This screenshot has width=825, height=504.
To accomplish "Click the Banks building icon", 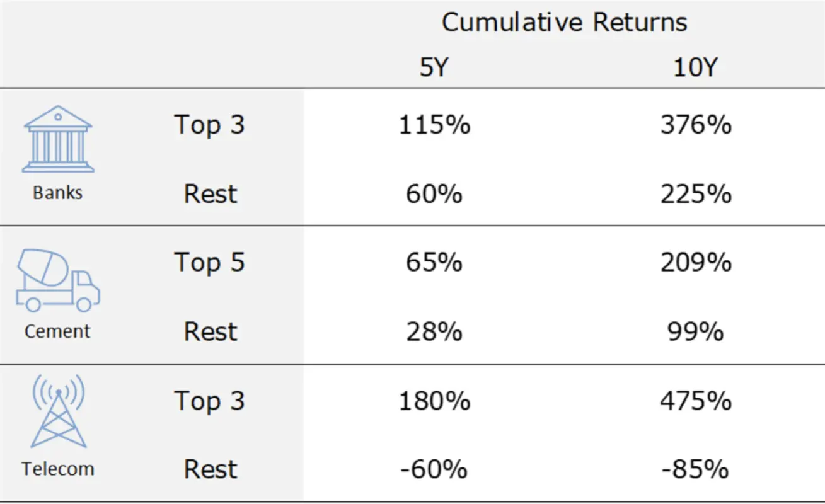I will click(58, 139).
